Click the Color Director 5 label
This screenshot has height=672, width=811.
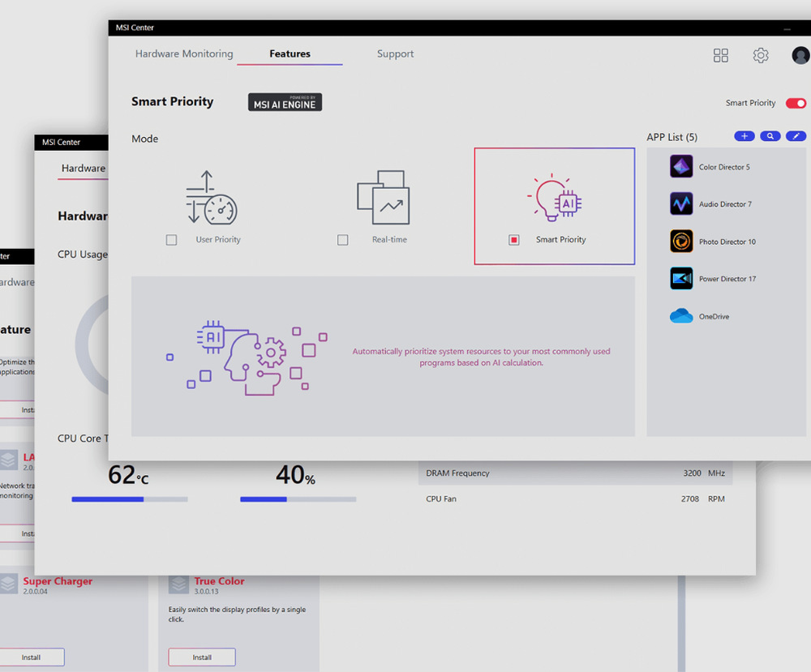click(724, 167)
